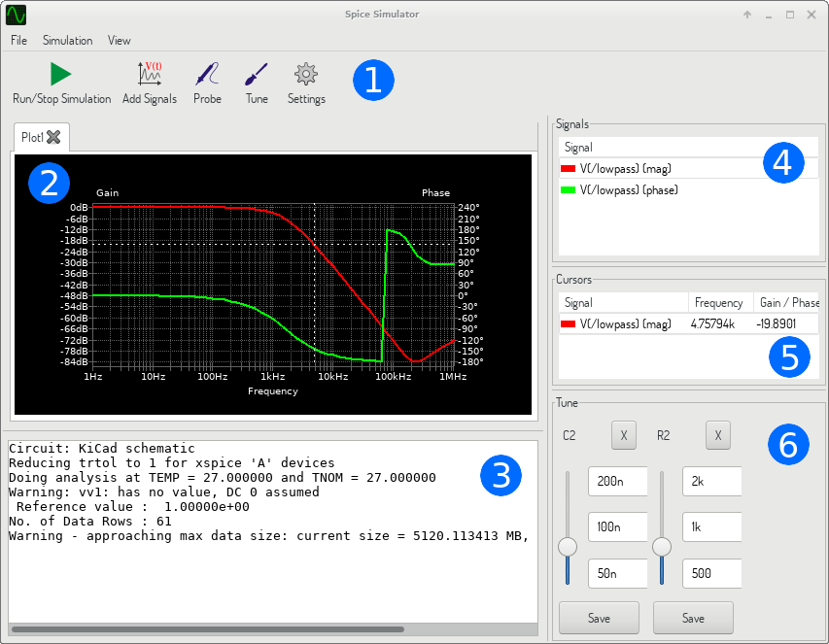
Task: Open the Simulation menu
Action: 67,40
